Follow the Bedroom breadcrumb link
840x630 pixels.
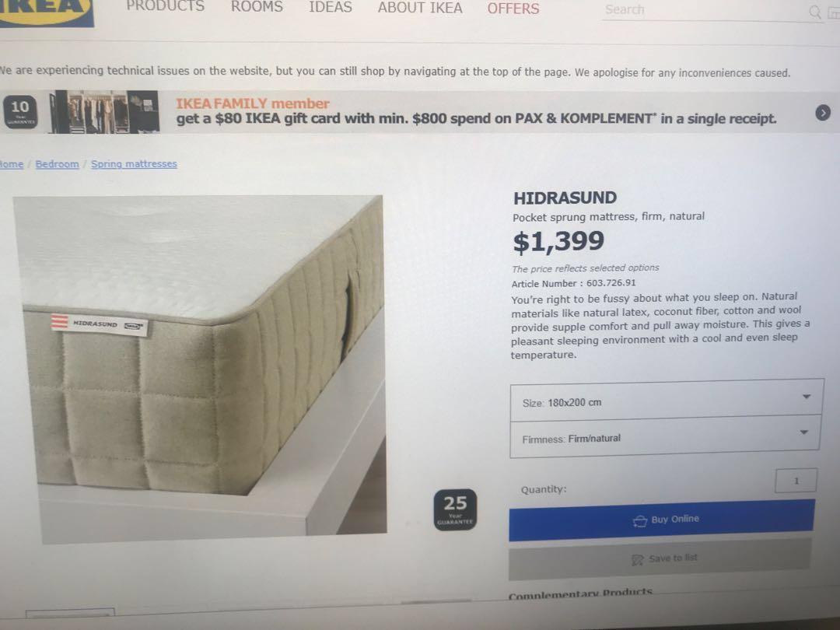57,164
